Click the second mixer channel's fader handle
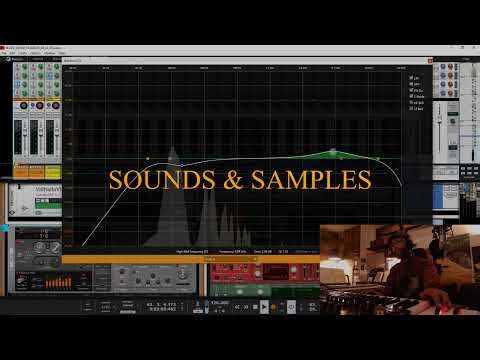 (41, 133)
